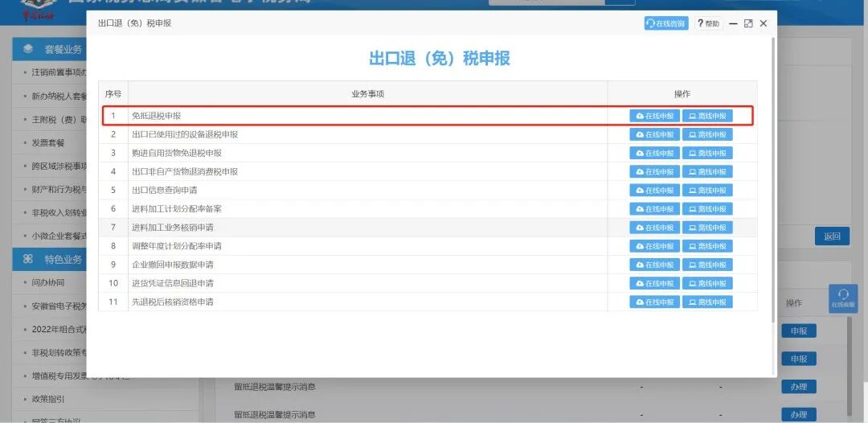This screenshot has width=868, height=423.
Task: Minimize the 出口退（免）税申报 dialog
Action: (x=733, y=23)
